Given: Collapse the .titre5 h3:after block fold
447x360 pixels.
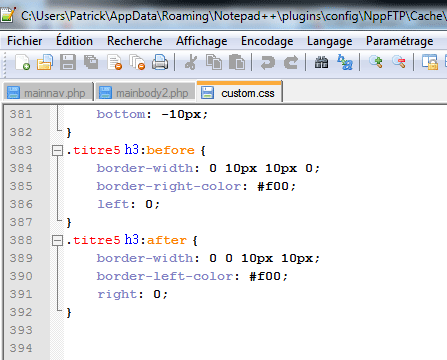Looking at the screenshot, I should (57, 241).
